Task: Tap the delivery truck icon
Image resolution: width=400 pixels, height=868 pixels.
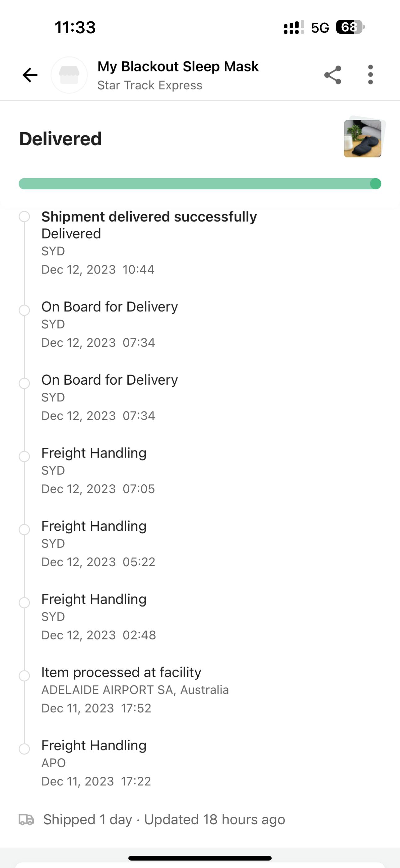Action: 26,820
